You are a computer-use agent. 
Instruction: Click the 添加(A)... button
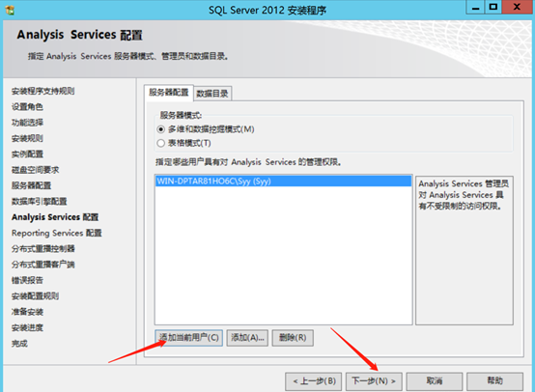pyautogui.click(x=247, y=338)
